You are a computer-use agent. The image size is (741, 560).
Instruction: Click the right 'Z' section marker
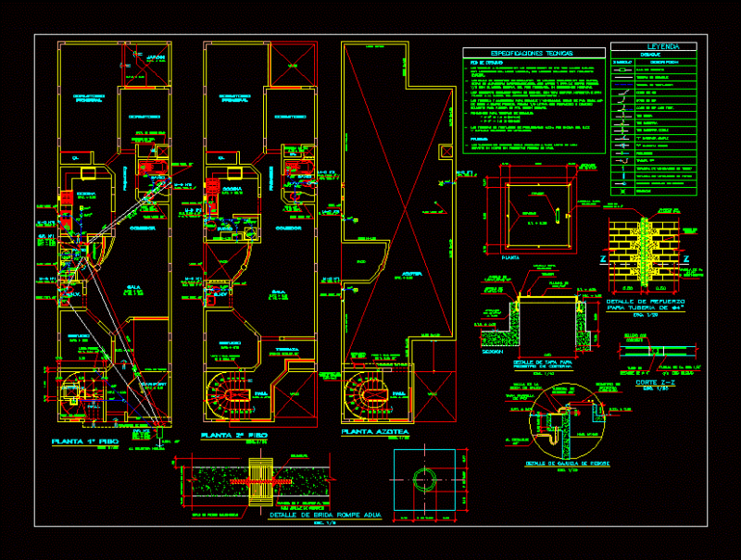pyautogui.click(x=685, y=259)
